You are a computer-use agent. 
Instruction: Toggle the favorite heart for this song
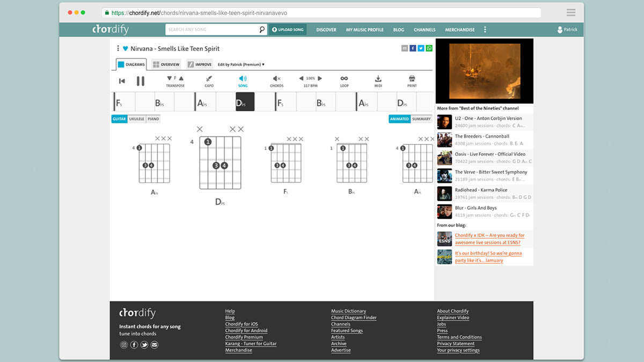pos(126,48)
